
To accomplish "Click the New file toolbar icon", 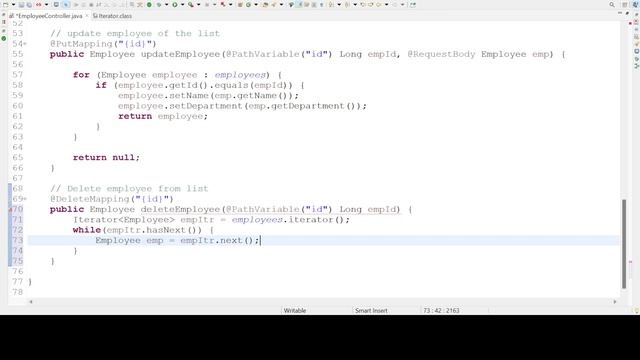I will click(5, 4).
